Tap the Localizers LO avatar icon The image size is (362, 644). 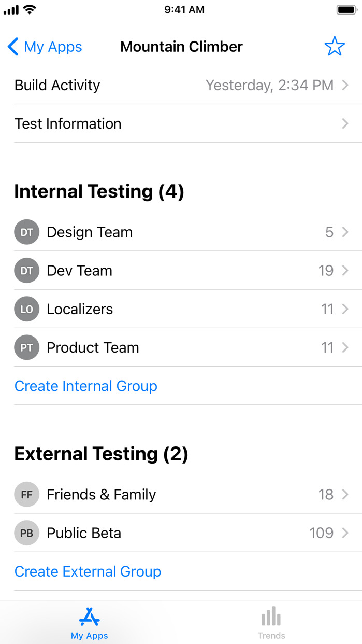pos(26,309)
